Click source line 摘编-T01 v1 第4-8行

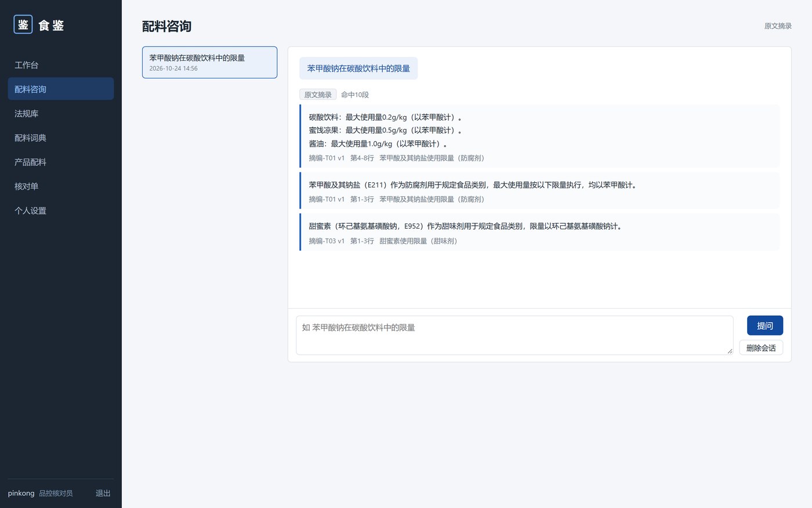[396, 158]
